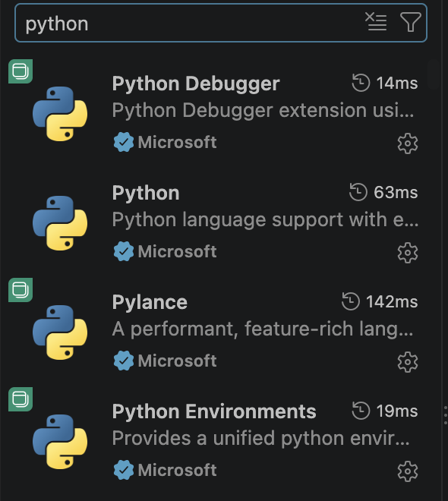The width and height of the screenshot is (448, 501).
Task: Click the 63ms activation time text
Action: (396, 192)
